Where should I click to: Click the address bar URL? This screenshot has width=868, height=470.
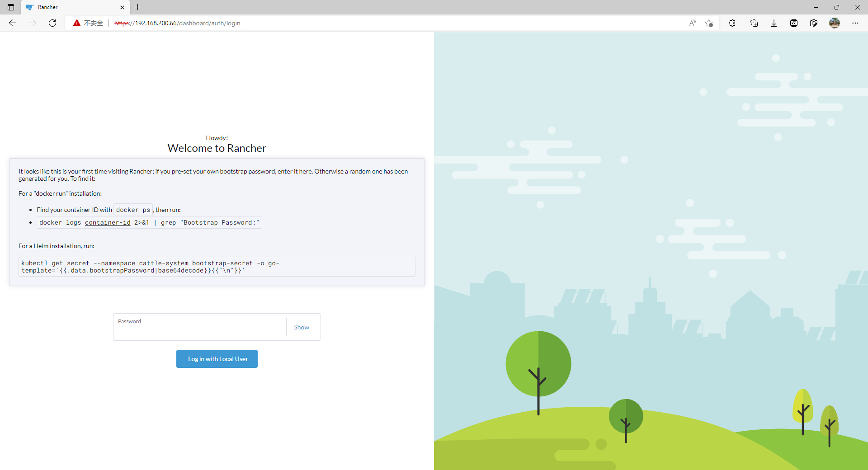pyautogui.click(x=177, y=23)
